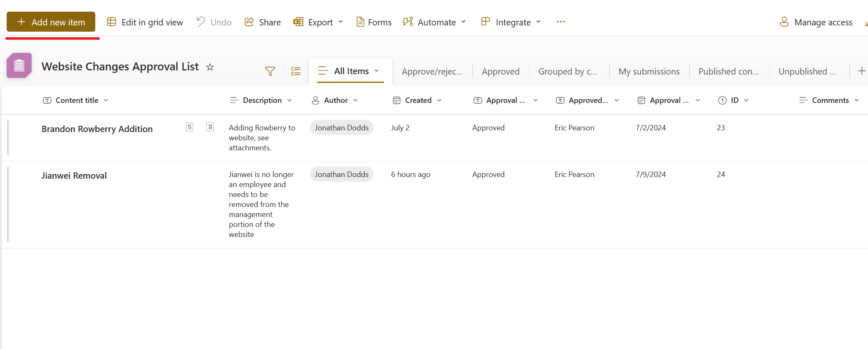Click the pink list icon

tap(19, 66)
